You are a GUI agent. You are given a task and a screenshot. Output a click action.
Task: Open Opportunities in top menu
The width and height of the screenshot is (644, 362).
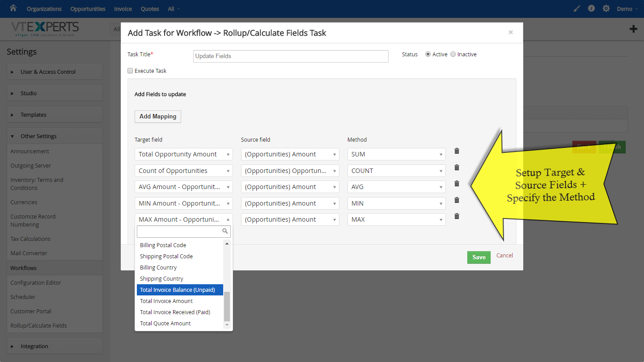88,9
